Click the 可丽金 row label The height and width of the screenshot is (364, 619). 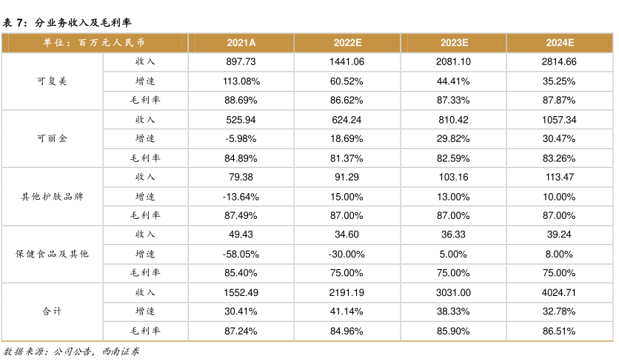(52, 138)
